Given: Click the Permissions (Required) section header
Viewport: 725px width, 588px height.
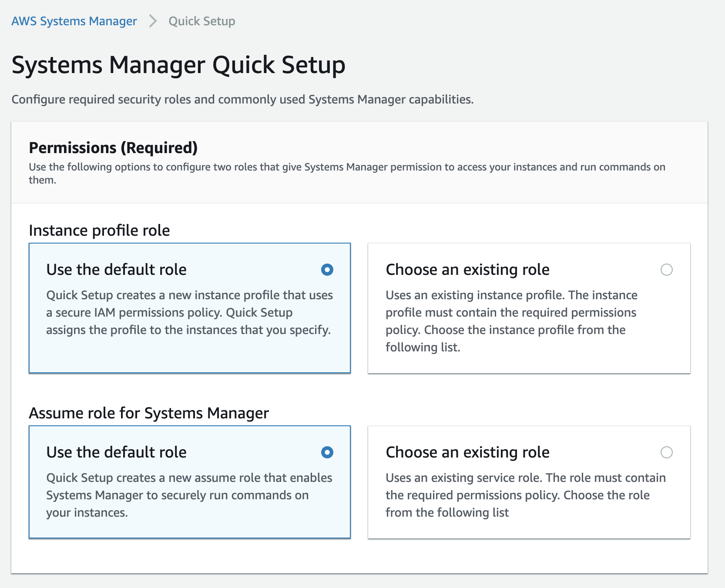Looking at the screenshot, I should point(112,148).
